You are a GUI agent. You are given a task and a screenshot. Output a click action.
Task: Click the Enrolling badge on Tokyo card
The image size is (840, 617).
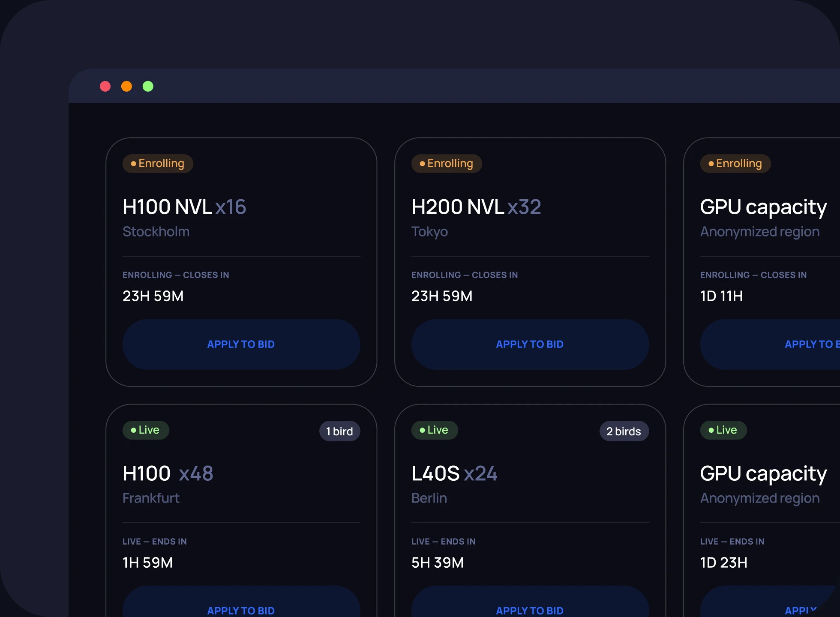[447, 164]
